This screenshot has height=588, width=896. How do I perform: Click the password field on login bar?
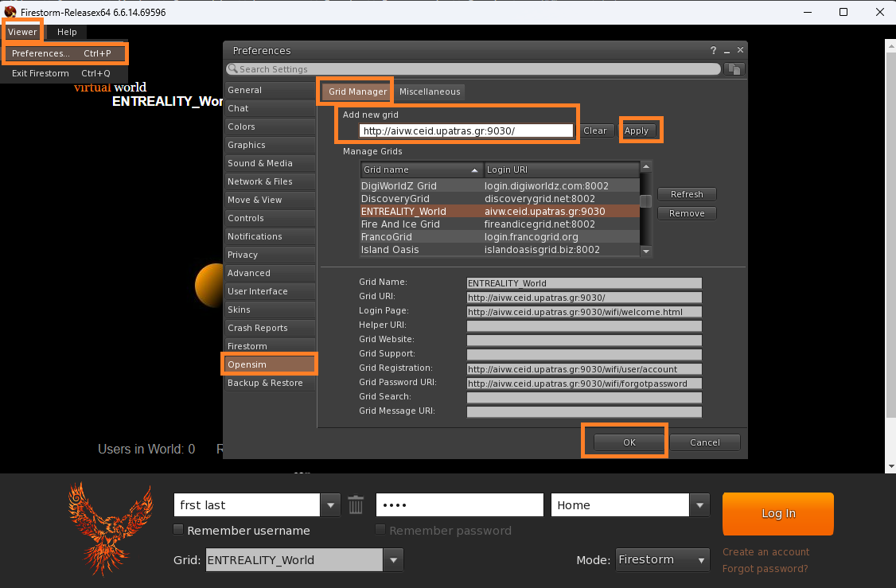click(x=459, y=505)
